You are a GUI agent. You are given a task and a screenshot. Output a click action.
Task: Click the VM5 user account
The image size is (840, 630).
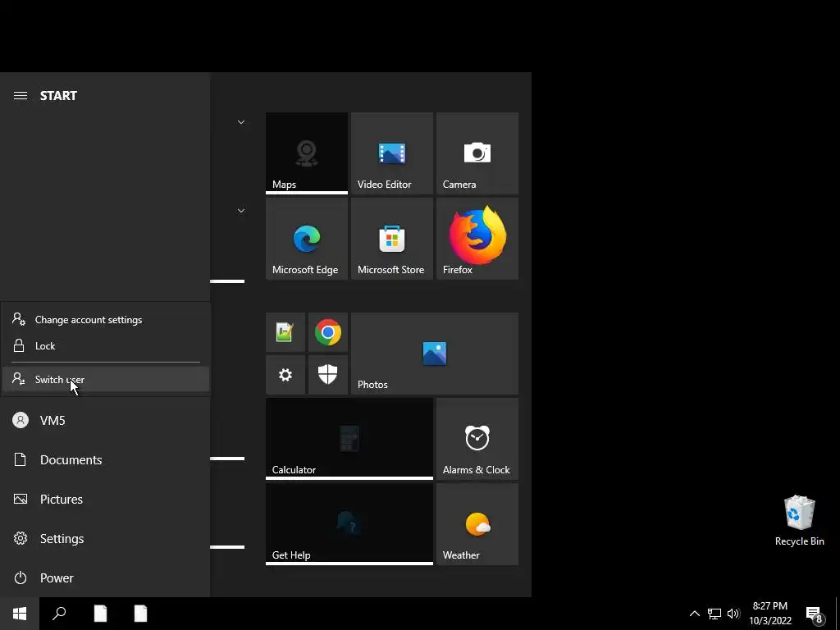point(105,421)
